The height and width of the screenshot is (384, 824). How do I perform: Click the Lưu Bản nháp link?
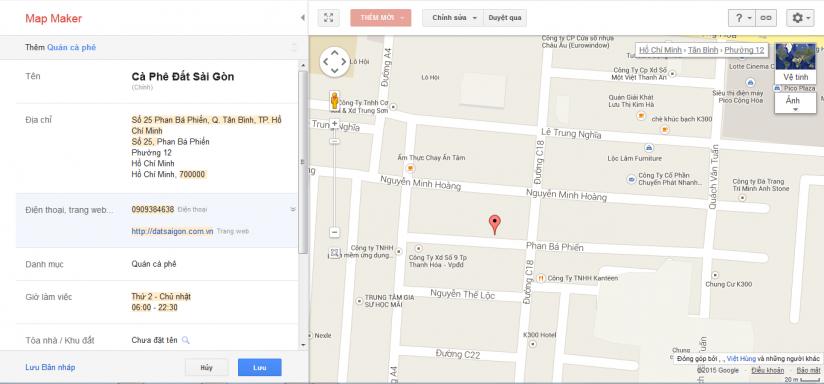tap(50, 367)
